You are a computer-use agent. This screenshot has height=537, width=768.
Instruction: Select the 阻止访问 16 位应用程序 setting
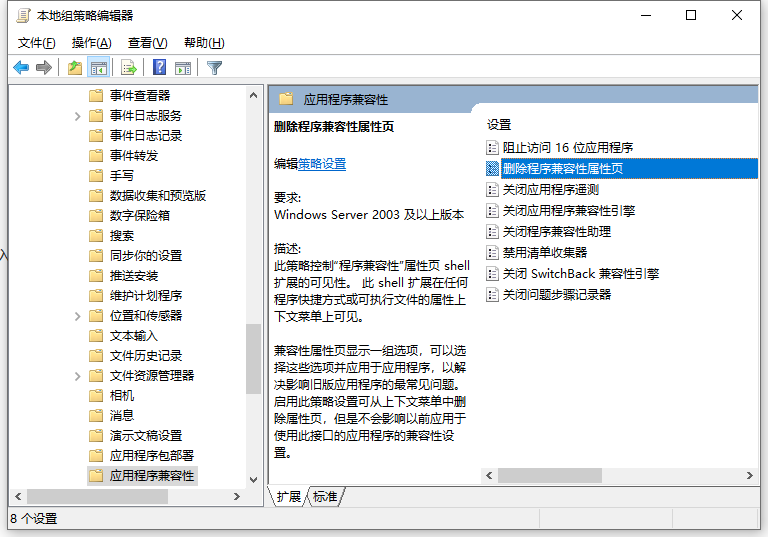[568, 147]
